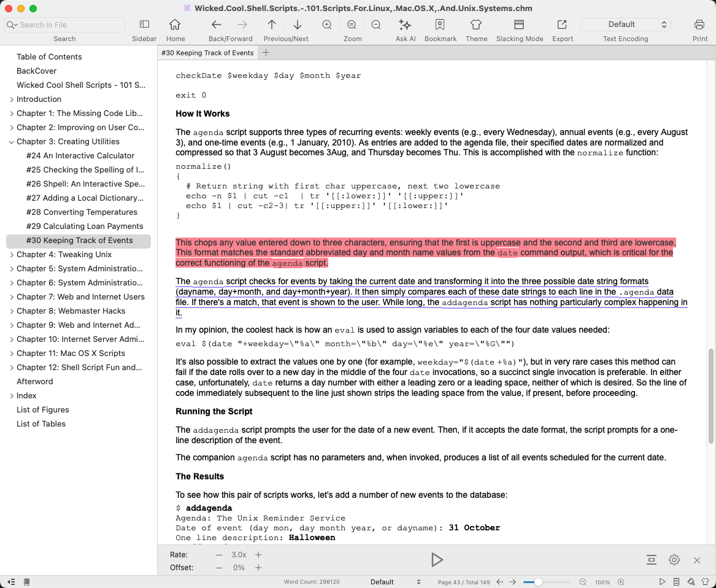Open #29 Calculating Loan Payments
Screen dimensions: 716x588
coord(85,226)
